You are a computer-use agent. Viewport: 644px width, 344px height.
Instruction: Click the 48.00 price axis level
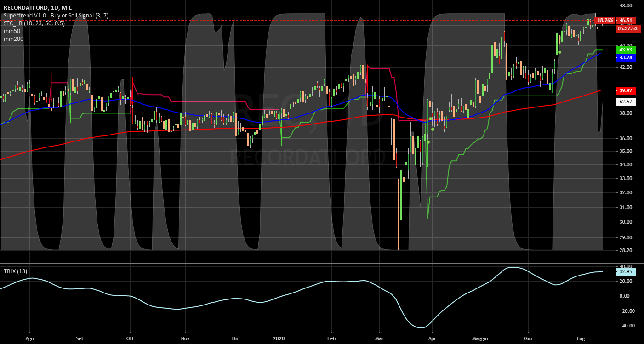tap(625, 6)
